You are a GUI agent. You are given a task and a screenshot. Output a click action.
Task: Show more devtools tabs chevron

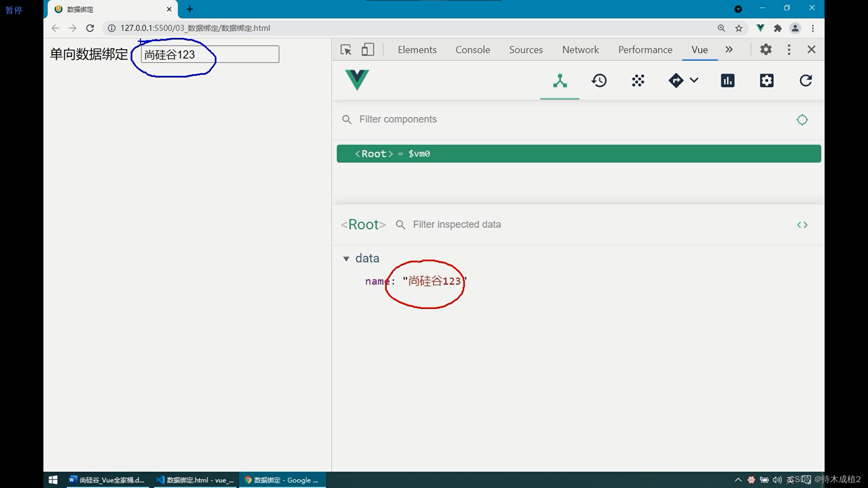[x=729, y=50]
